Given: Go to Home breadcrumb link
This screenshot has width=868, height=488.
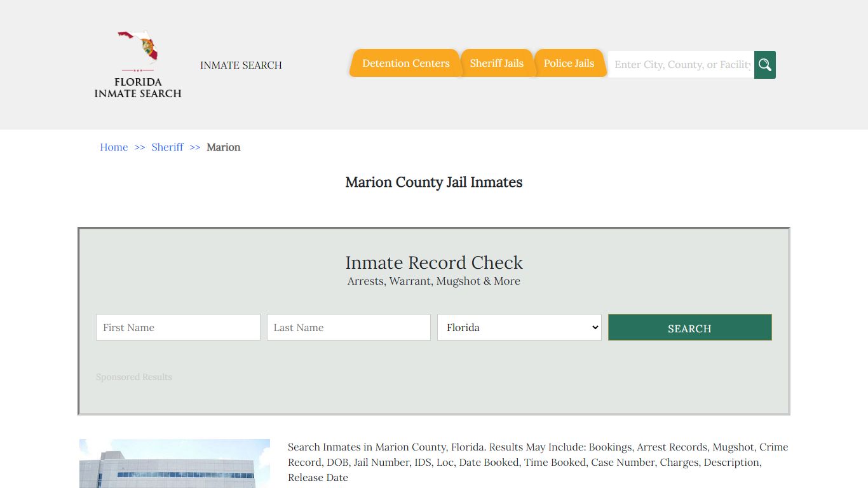Looking at the screenshot, I should coord(114,147).
